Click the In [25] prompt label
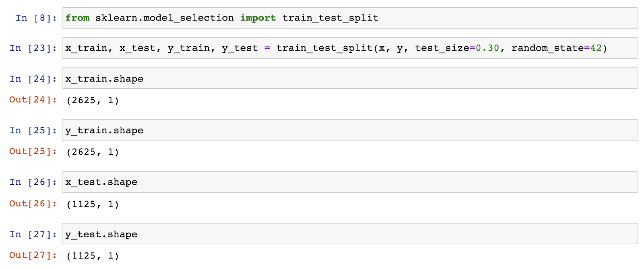644x268 pixels. [x=33, y=130]
